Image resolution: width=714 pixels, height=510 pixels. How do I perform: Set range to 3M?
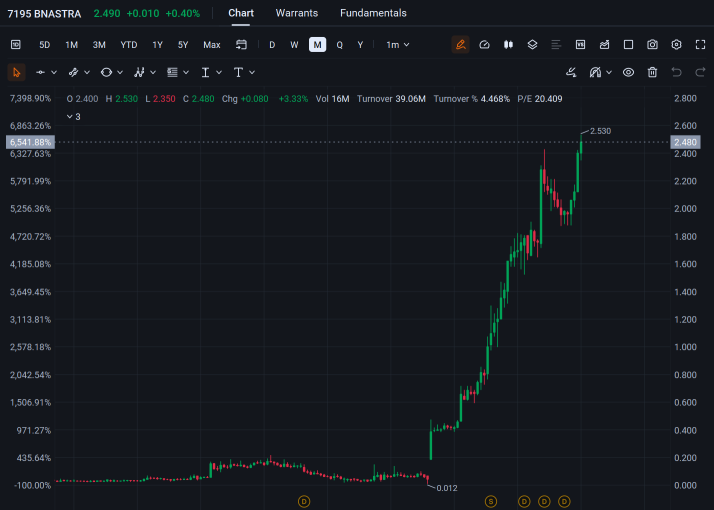(99, 45)
